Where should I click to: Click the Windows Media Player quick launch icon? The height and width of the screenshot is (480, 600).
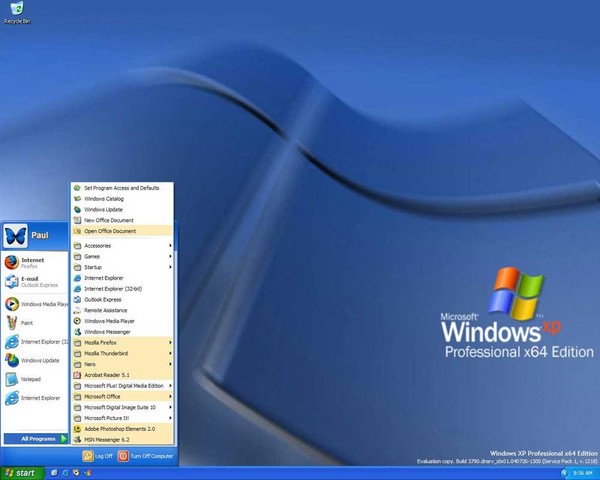tap(76, 473)
